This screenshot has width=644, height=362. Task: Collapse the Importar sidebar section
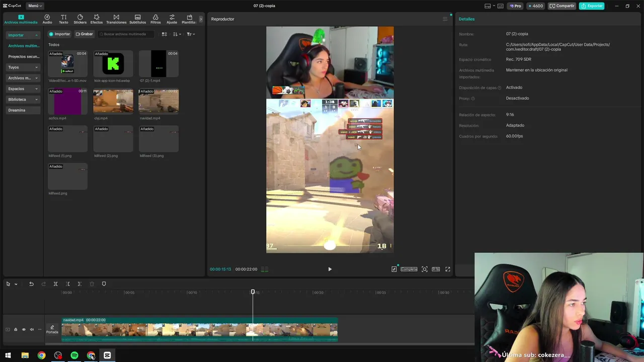click(x=23, y=35)
